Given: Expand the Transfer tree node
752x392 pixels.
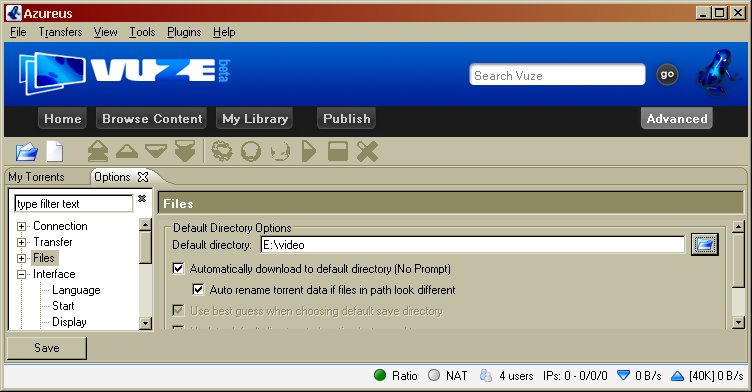Looking at the screenshot, I should pyautogui.click(x=22, y=242).
